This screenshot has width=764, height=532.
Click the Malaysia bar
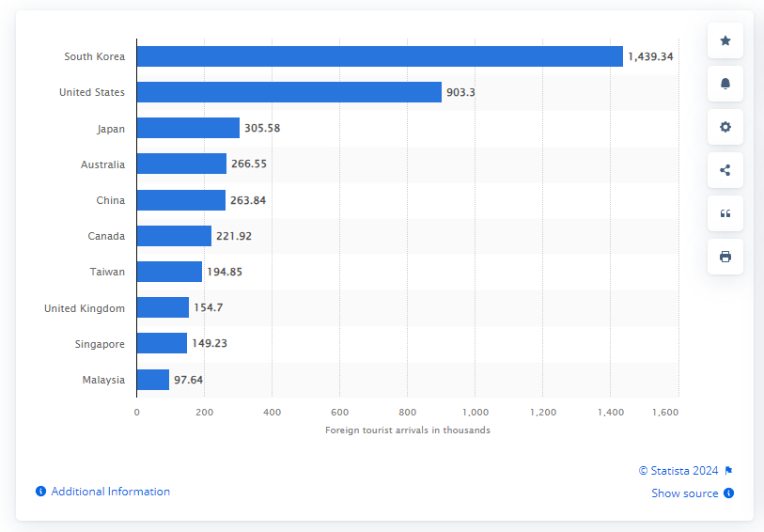click(153, 380)
